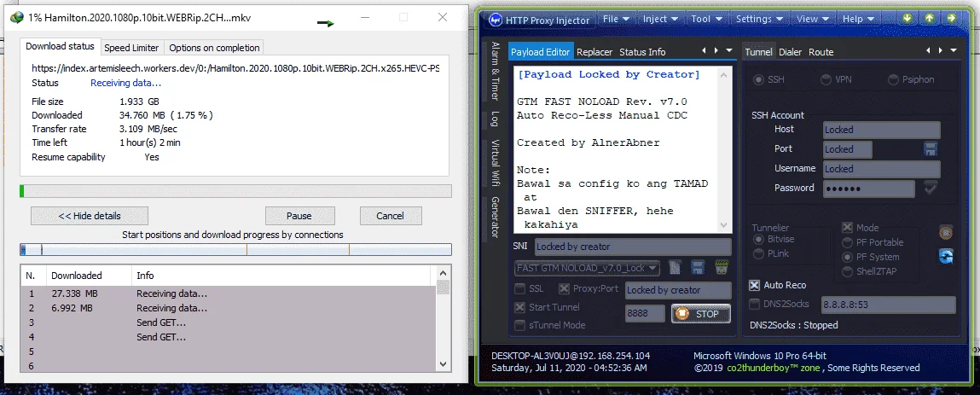Viewport: 980px width, 395px height.
Task: Click the Hide details button
Action: pos(90,216)
